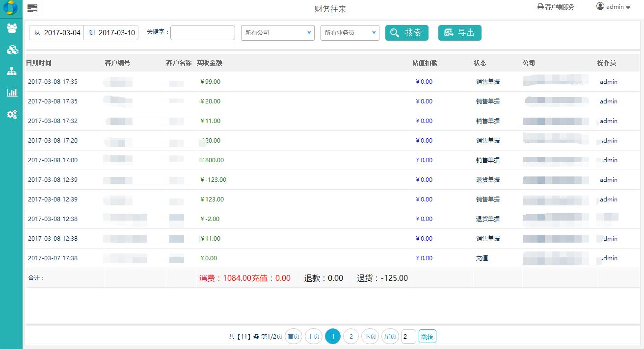Click the app logo in the sidebar
644x349 pixels.
pyautogui.click(x=10, y=8)
